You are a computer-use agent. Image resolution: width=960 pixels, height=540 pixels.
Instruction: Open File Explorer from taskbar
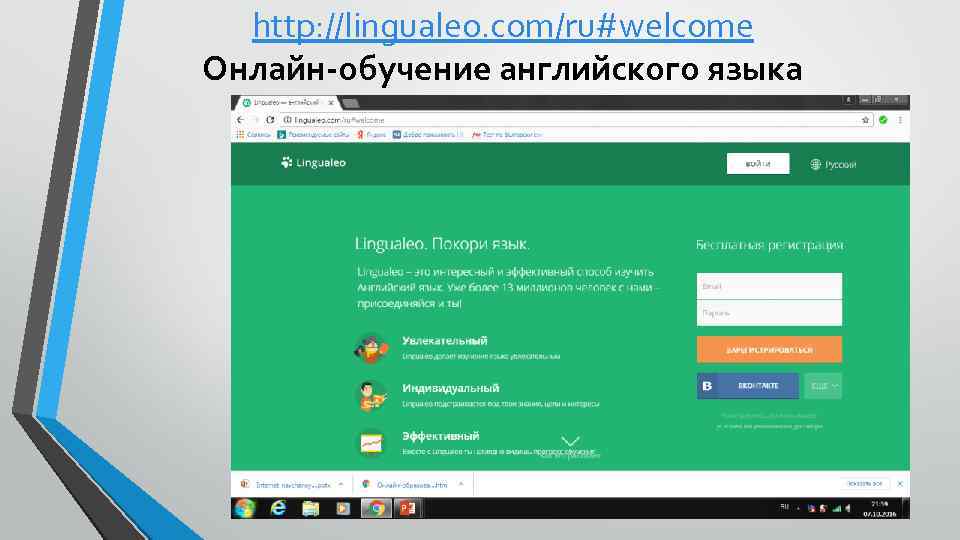coord(310,508)
